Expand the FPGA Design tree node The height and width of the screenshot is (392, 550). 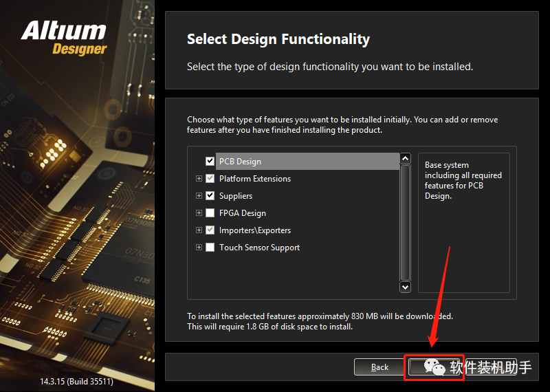(x=199, y=213)
